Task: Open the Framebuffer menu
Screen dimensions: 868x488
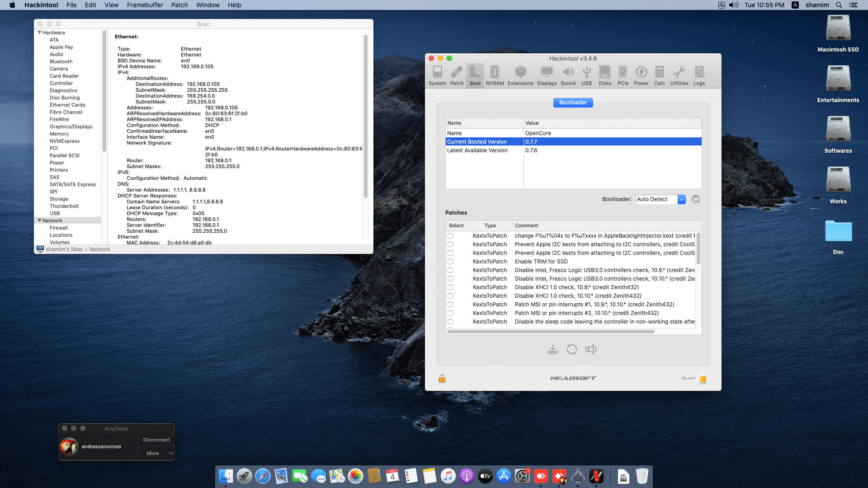Action: 145,5
